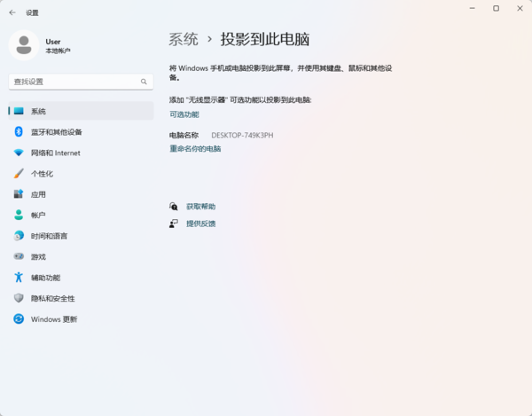The height and width of the screenshot is (416, 532).
Task: Click the 隐私和安全性 shield icon
Action: tap(19, 298)
